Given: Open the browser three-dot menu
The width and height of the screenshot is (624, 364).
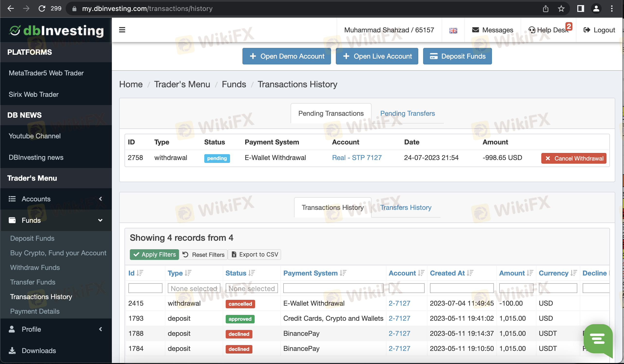Looking at the screenshot, I should pos(612,9).
